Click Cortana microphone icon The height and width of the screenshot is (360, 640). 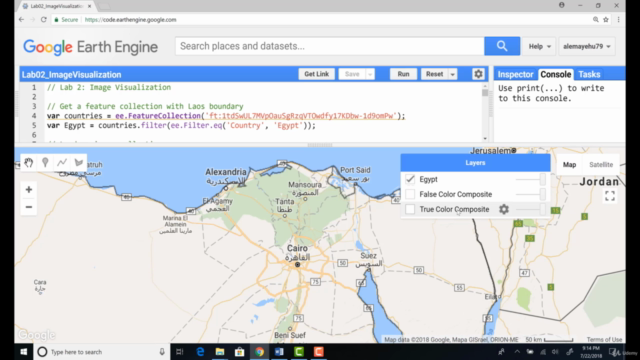[x=162, y=352]
